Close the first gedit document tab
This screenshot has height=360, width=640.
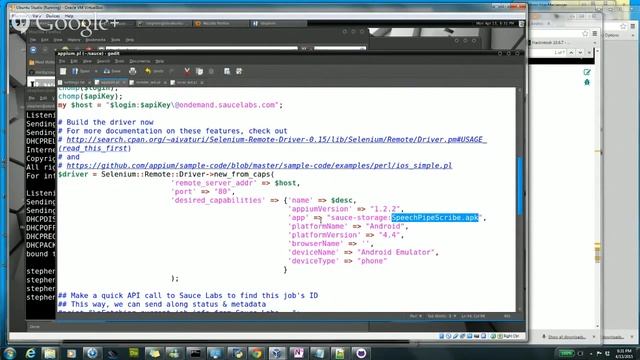[89, 82]
